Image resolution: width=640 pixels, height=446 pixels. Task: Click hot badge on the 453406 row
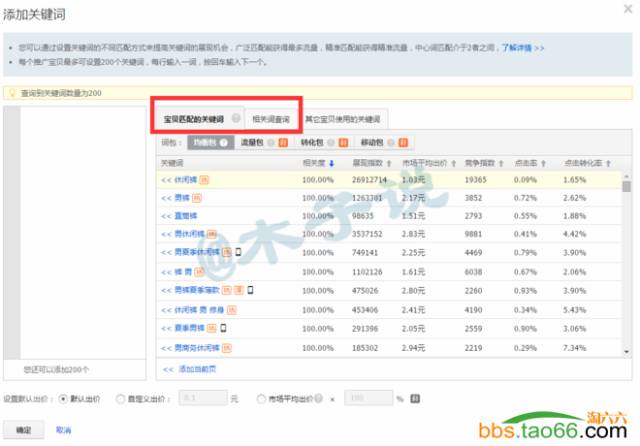[x=232, y=310]
